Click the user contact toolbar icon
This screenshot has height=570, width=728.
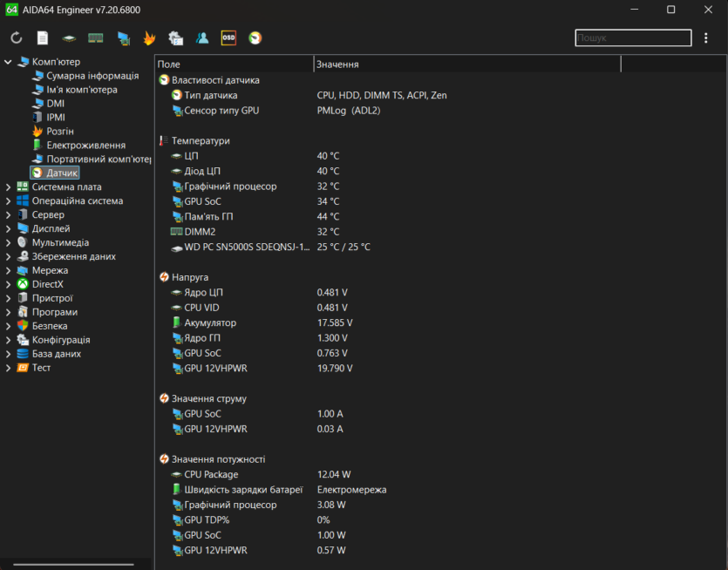(202, 38)
